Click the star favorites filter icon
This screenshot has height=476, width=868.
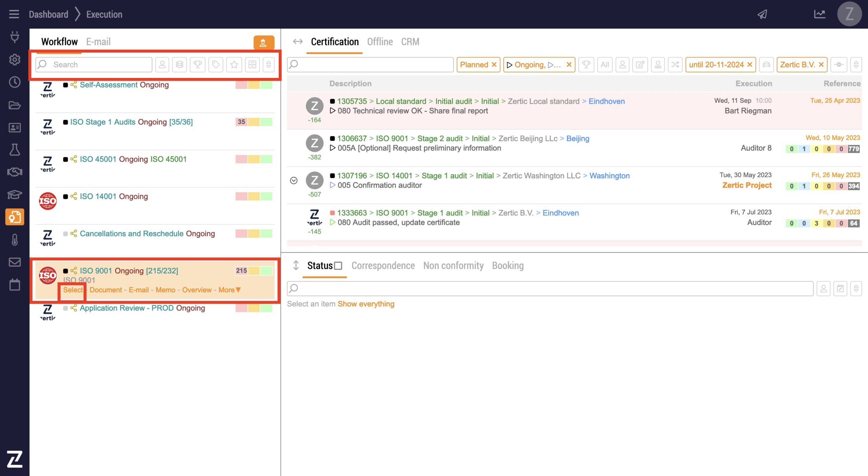point(234,64)
